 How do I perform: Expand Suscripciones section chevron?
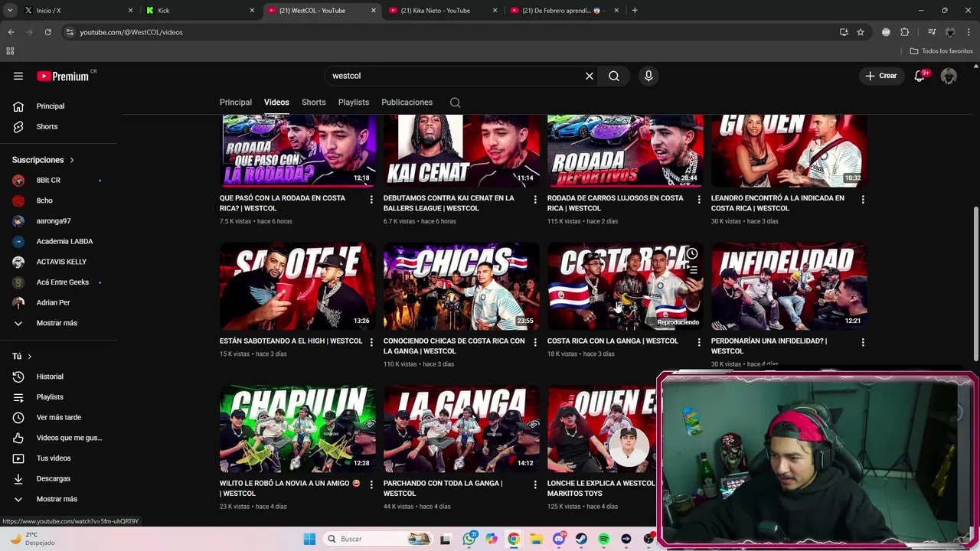(x=72, y=160)
